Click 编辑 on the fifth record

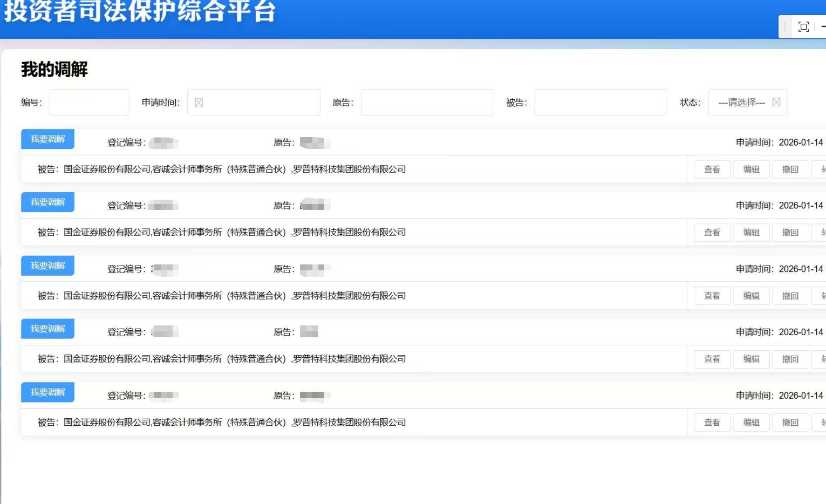[x=751, y=423]
